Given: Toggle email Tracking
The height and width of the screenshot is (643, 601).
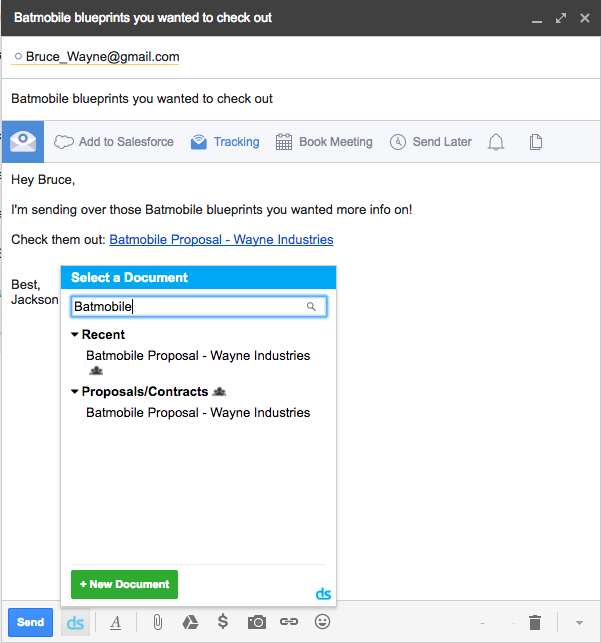Looking at the screenshot, I should click(225, 142).
